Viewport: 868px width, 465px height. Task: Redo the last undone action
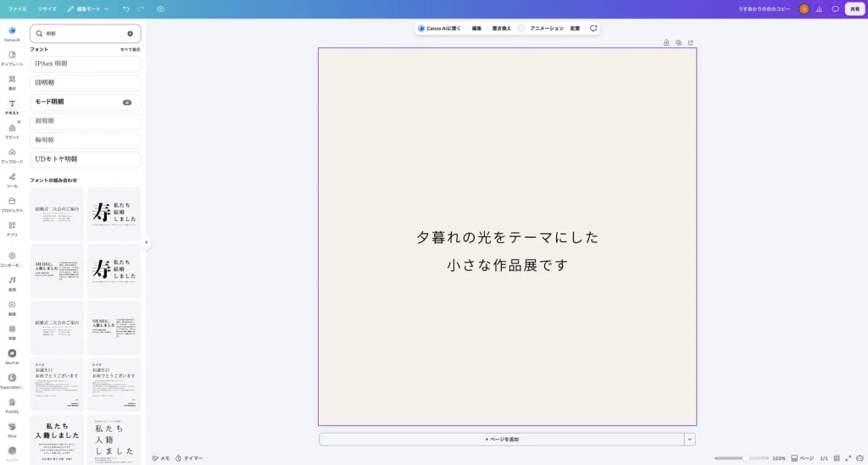click(141, 8)
